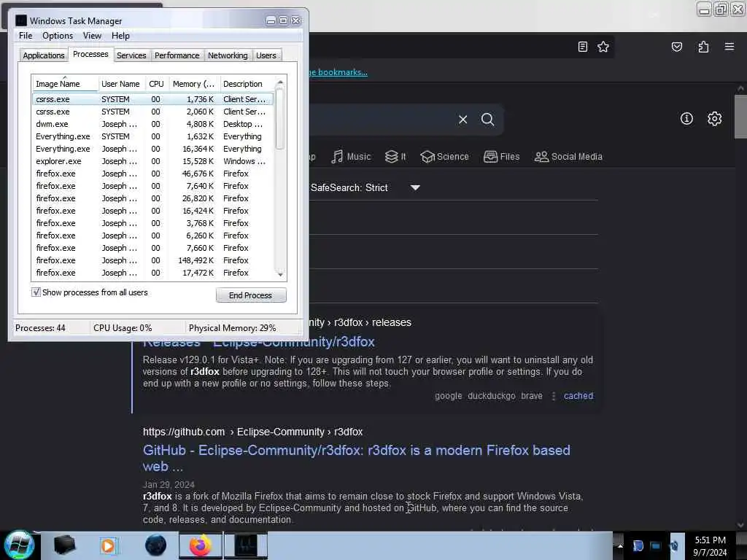Switch to the Performance tab
This screenshot has width=747, height=560.
(x=177, y=55)
